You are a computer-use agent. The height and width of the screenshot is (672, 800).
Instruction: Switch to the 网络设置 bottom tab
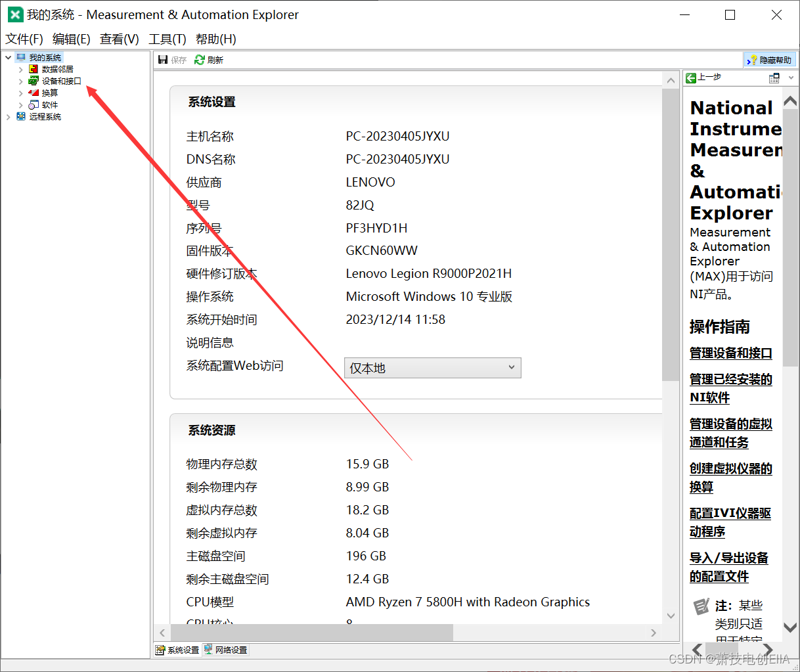pyautogui.click(x=225, y=650)
